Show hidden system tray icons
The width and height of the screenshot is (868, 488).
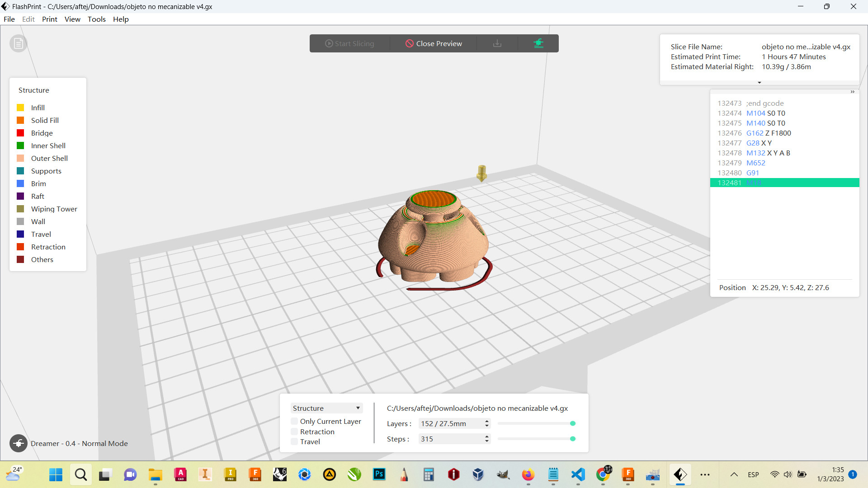click(734, 474)
